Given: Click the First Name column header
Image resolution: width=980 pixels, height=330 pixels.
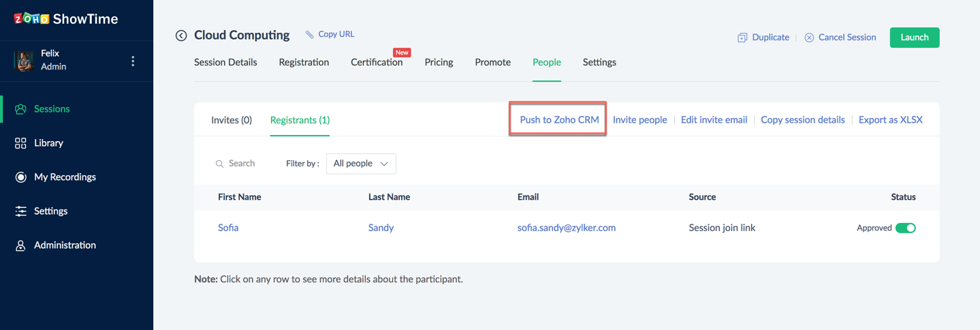Looking at the screenshot, I should 240,197.
